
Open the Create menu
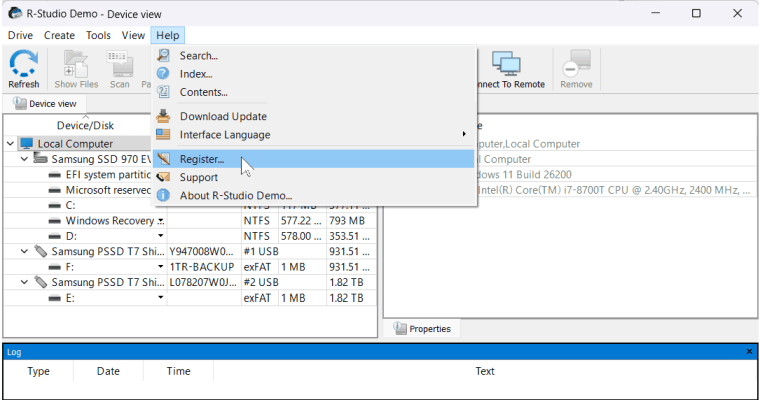pos(59,35)
